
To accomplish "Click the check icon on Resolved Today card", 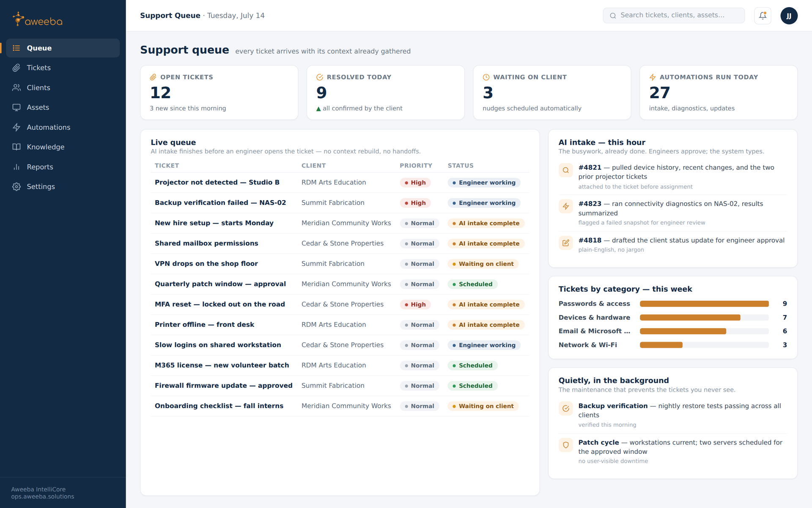I will (320, 77).
